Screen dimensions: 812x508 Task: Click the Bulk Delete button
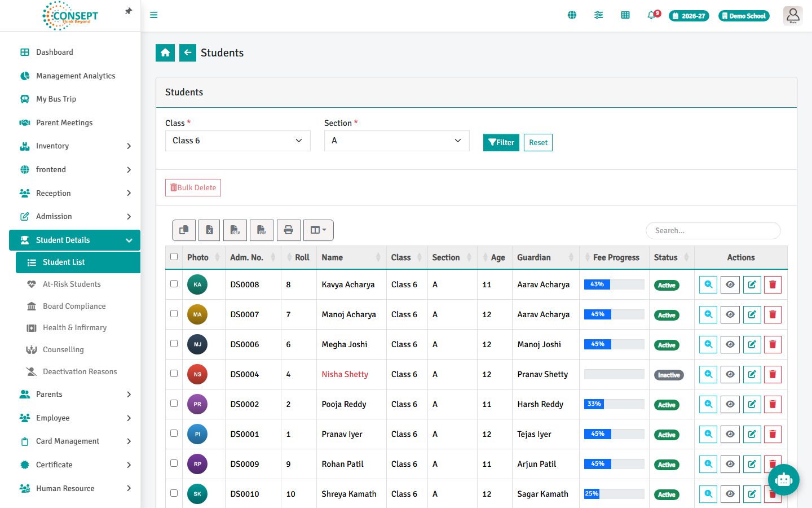(193, 188)
